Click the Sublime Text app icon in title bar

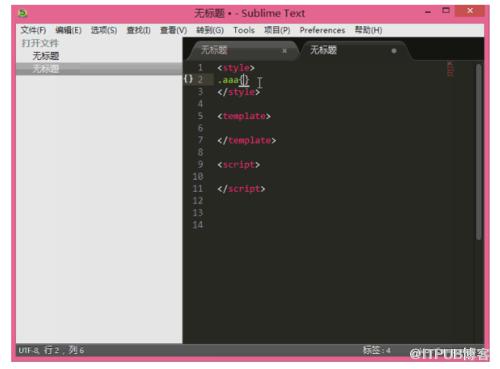23,13
